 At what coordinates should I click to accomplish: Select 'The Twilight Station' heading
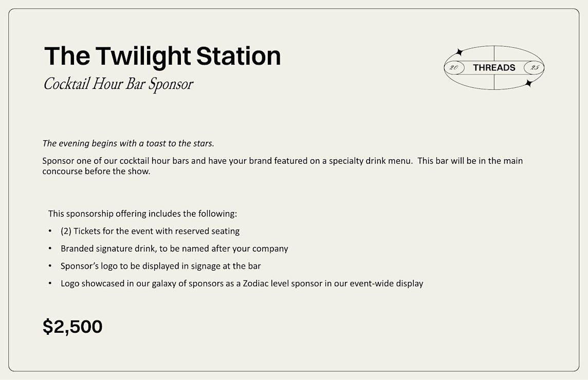(x=162, y=56)
